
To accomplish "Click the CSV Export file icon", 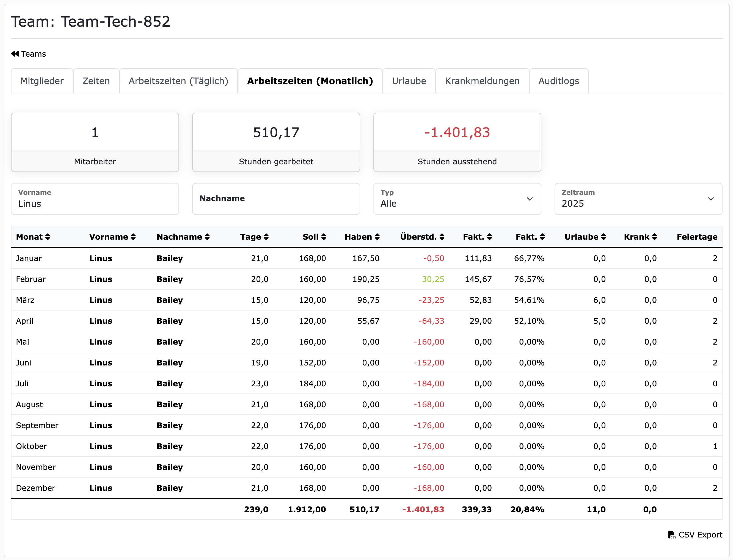I will pyautogui.click(x=672, y=535).
